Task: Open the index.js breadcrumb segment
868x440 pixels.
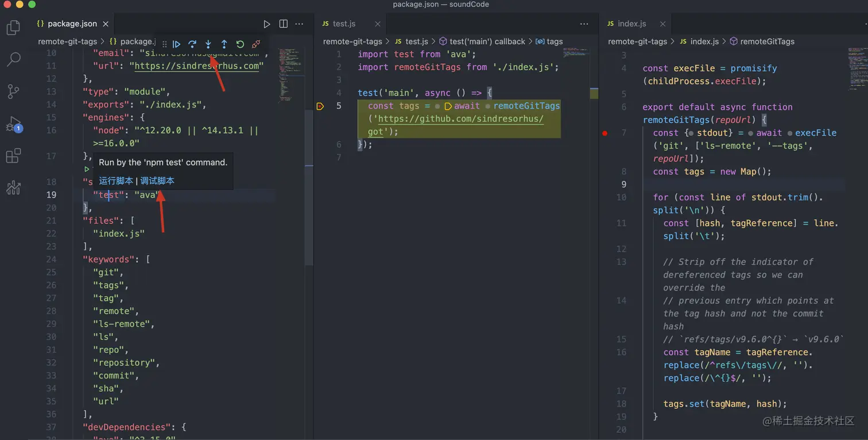Action: [x=699, y=41]
